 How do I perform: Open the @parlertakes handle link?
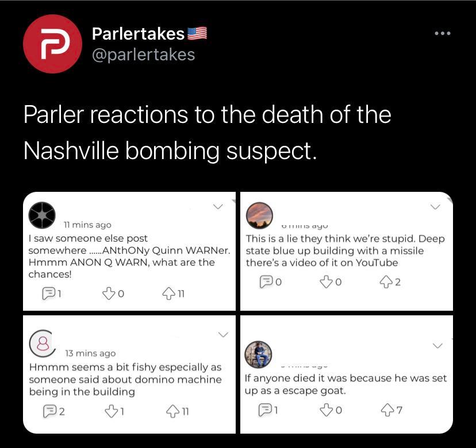point(143,55)
